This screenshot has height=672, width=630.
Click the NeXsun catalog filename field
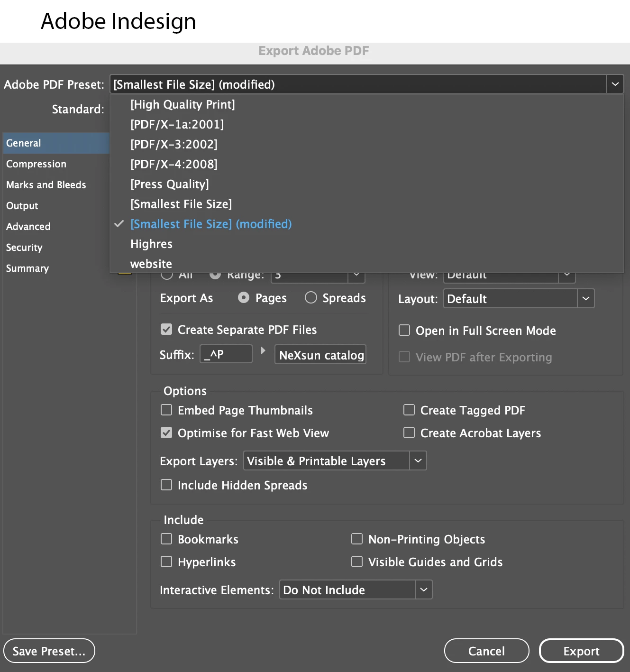click(320, 355)
